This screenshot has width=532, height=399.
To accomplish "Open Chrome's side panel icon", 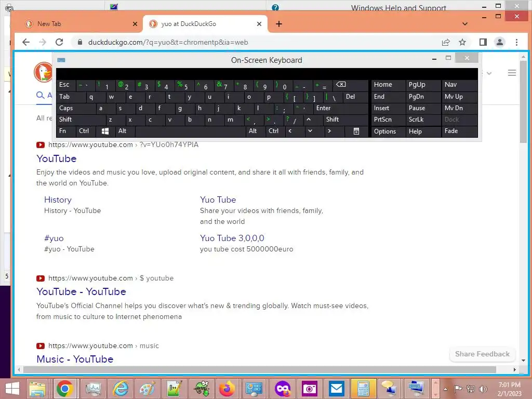I will coord(483,42).
